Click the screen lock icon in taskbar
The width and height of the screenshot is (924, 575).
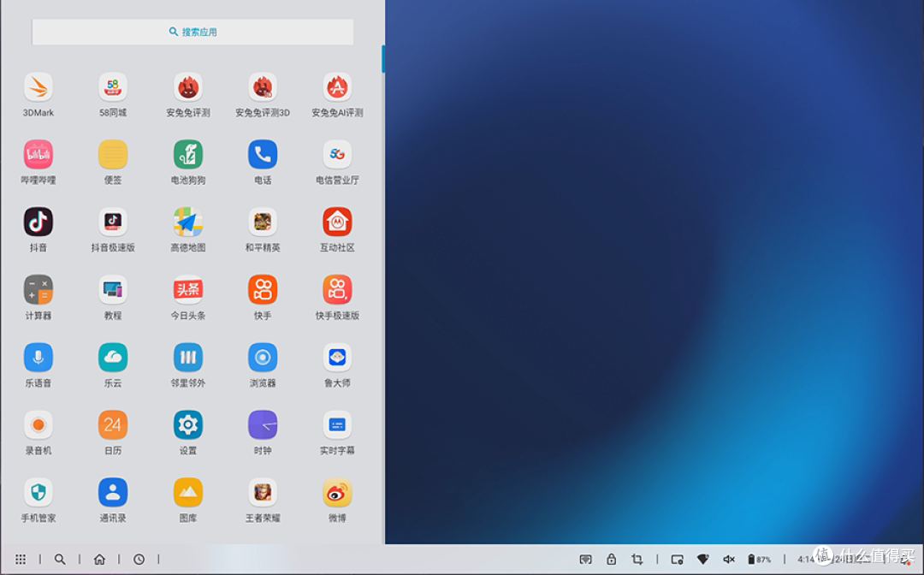[x=611, y=560]
